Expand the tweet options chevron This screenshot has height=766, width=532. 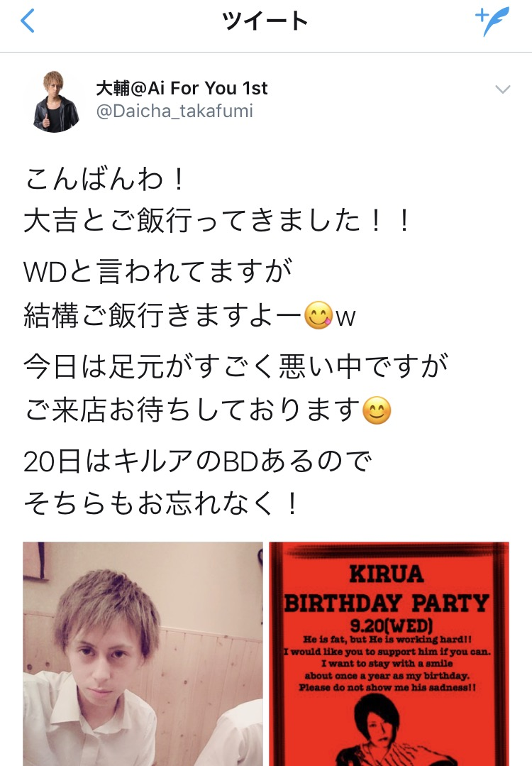coord(503,89)
